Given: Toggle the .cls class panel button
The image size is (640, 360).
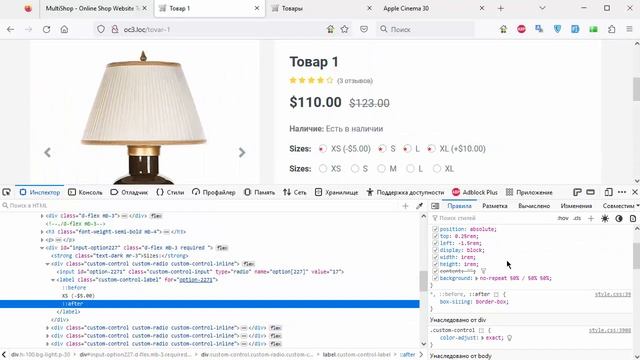Looking at the screenshot, I should pyautogui.click(x=577, y=218).
